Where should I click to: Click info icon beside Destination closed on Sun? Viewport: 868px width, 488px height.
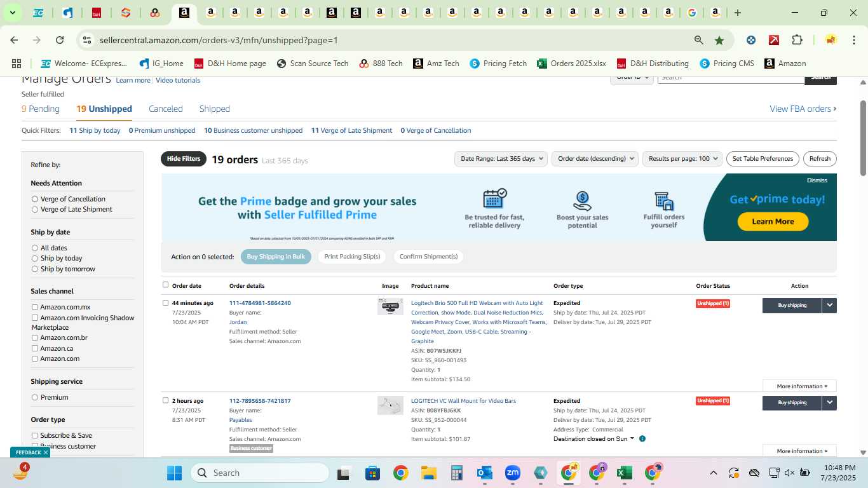(x=642, y=439)
